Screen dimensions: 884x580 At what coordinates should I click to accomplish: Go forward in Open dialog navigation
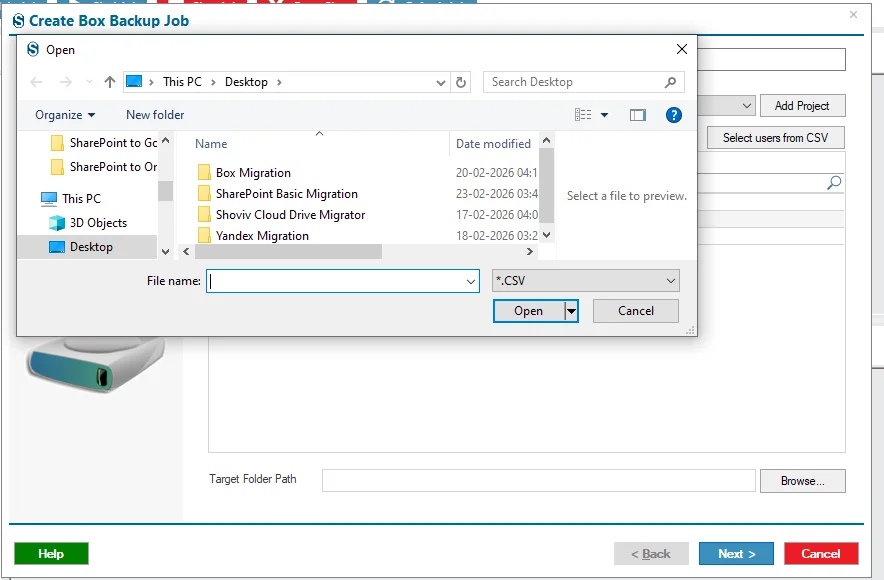click(x=66, y=82)
